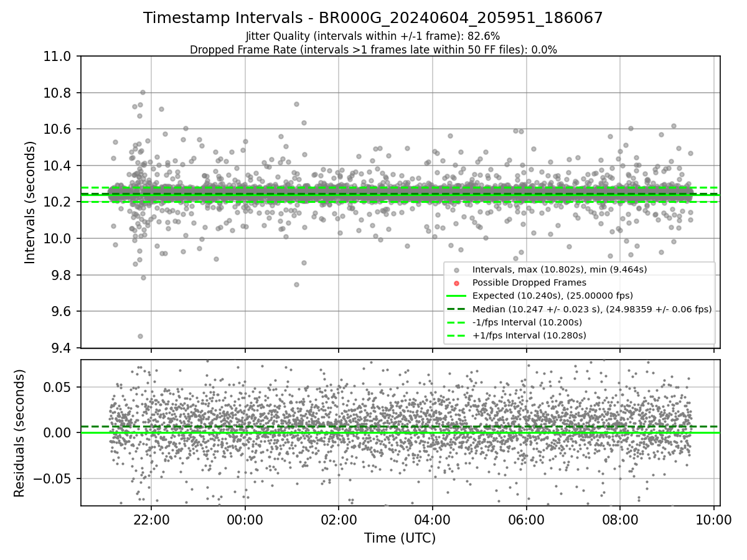Click legend entry 'Expected (10.240s), (25.00000 fps)'

tap(553, 296)
